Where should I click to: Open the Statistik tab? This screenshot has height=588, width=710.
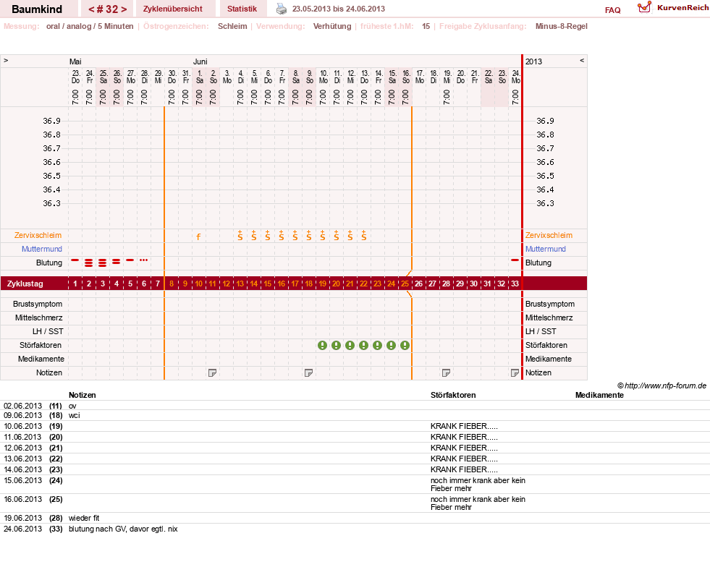pyautogui.click(x=242, y=9)
